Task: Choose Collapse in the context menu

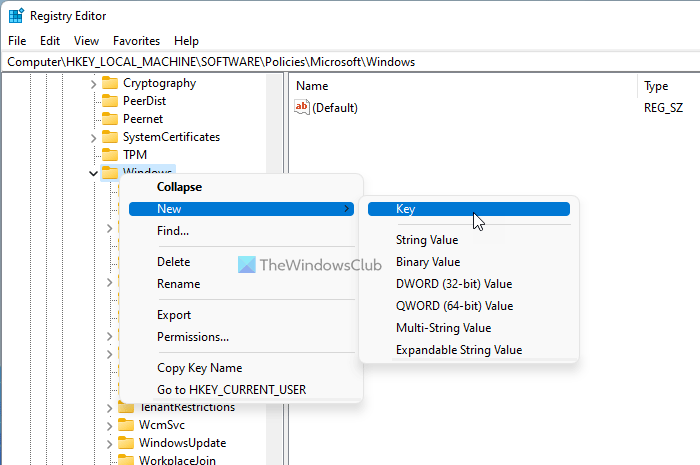Action: (241, 187)
